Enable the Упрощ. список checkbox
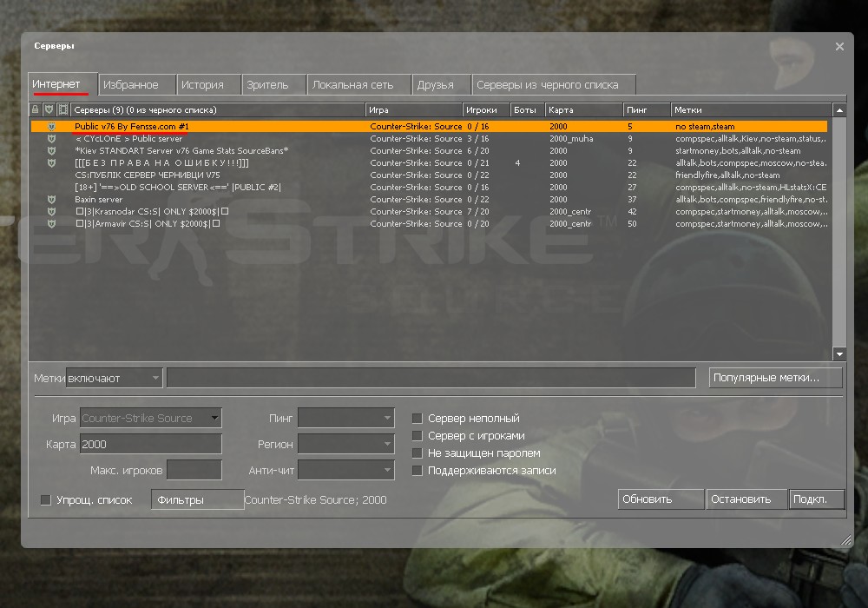The image size is (868, 608). click(x=46, y=500)
